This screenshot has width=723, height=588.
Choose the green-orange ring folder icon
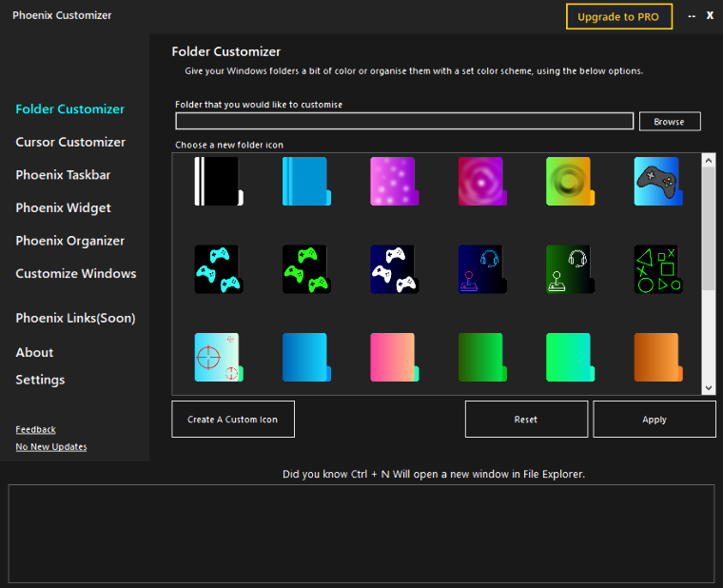pos(571,181)
